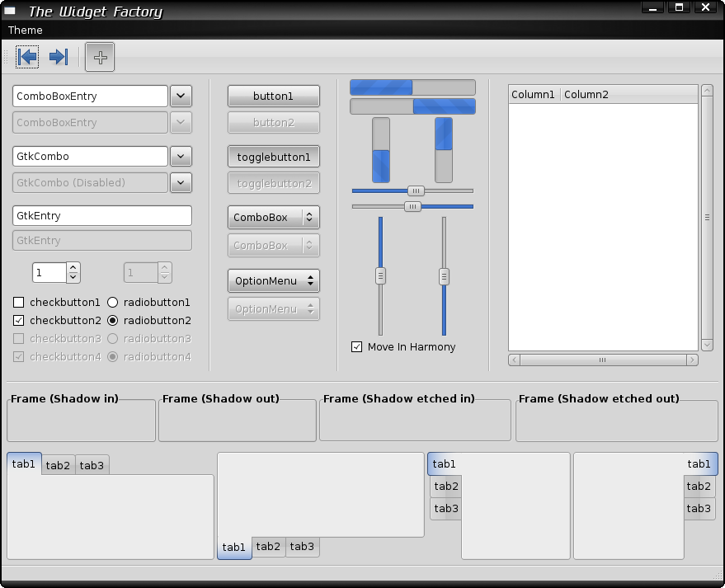Click the horizontal scrollbar right arrow

tap(692, 360)
